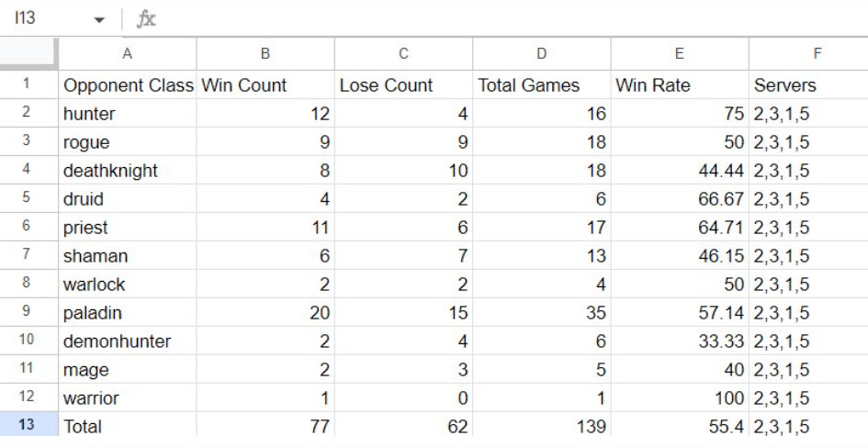This screenshot has height=447, width=868.
Task: Open the Name box dropdown arrow
Action: [x=99, y=20]
